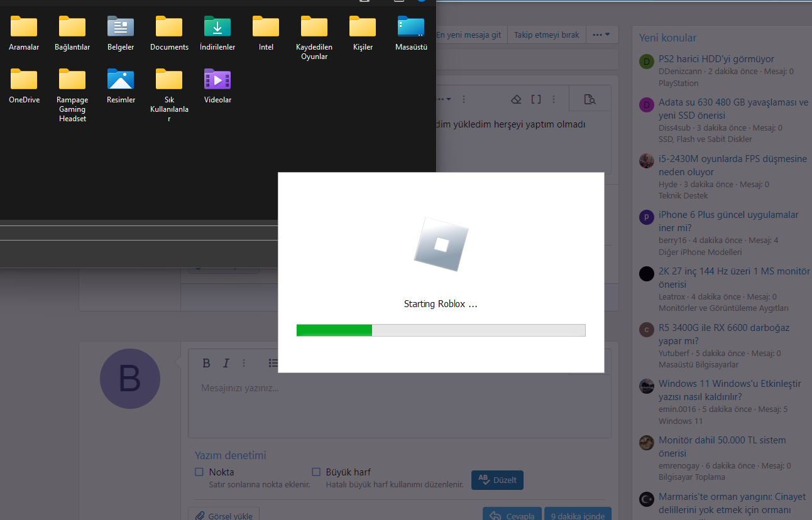Click the Görsel yükle upload button
The image size is (812, 520).
pyautogui.click(x=224, y=515)
